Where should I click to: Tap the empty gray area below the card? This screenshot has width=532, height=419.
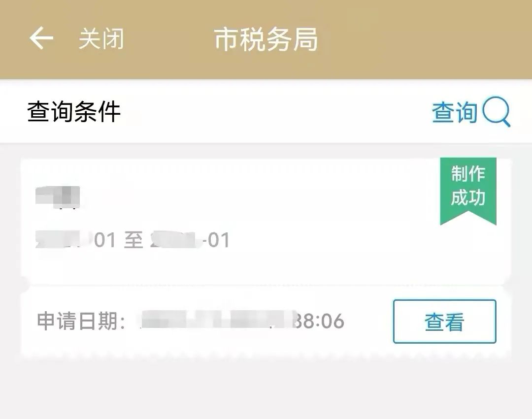266,390
